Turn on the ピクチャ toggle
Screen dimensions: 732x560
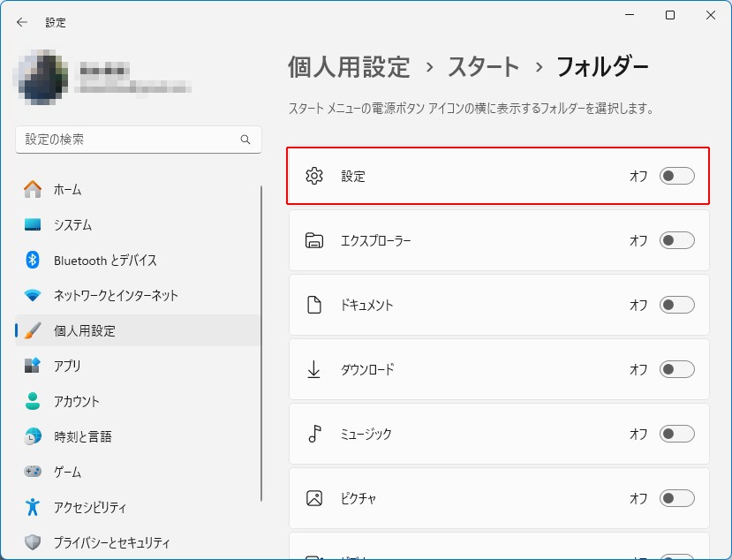click(677, 498)
